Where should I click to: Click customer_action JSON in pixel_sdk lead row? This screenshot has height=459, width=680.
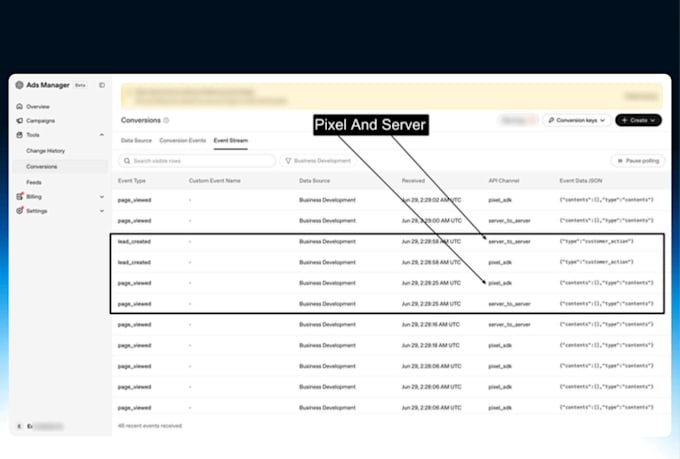click(x=597, y=262)
